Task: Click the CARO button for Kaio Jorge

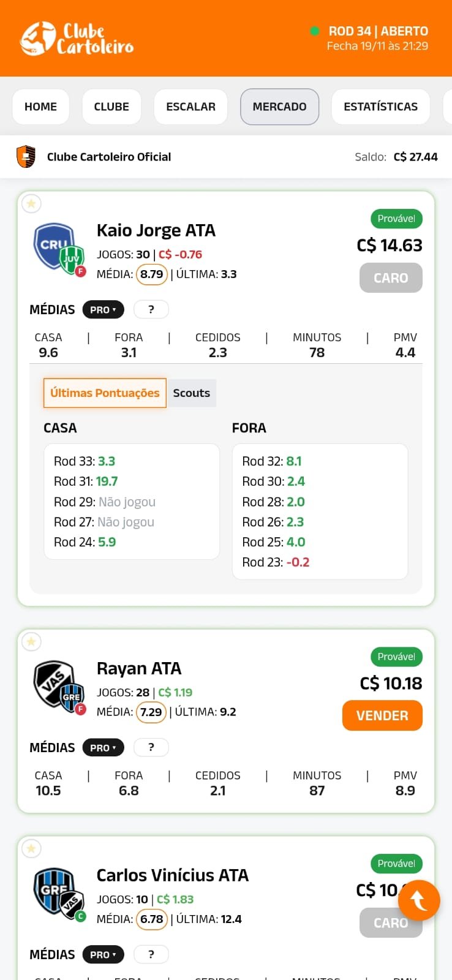Action: click(391, 278)
